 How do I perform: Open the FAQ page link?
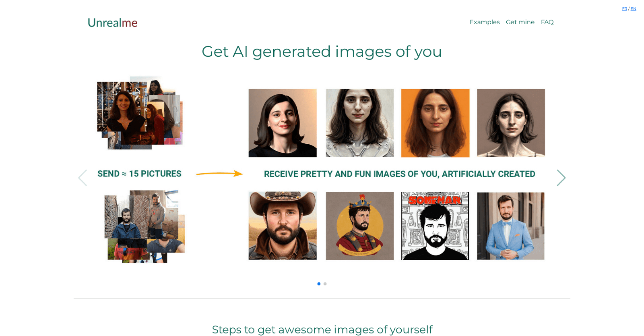547,22
